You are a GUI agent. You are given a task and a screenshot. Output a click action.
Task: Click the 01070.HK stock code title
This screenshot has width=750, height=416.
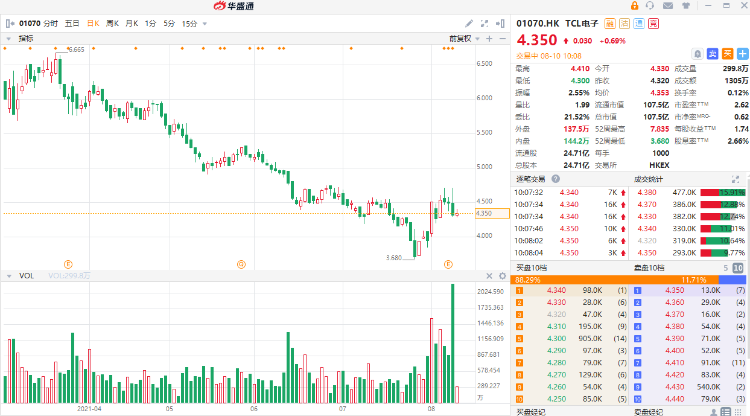pyautogui.click(x=538, y=23)
